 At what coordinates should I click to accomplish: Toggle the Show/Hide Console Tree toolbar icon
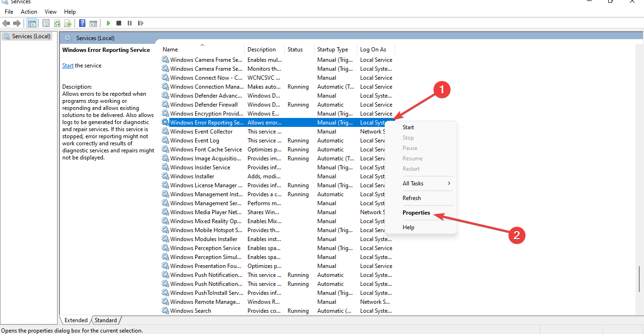click(x=32, y=23)
